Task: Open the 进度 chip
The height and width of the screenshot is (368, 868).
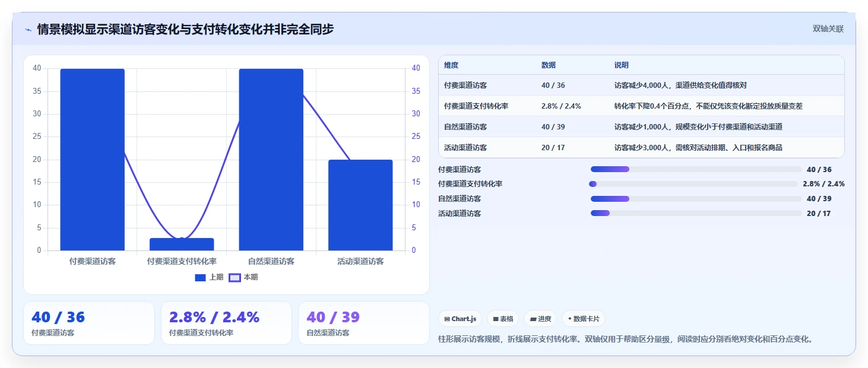Action: tap(540, 319)
